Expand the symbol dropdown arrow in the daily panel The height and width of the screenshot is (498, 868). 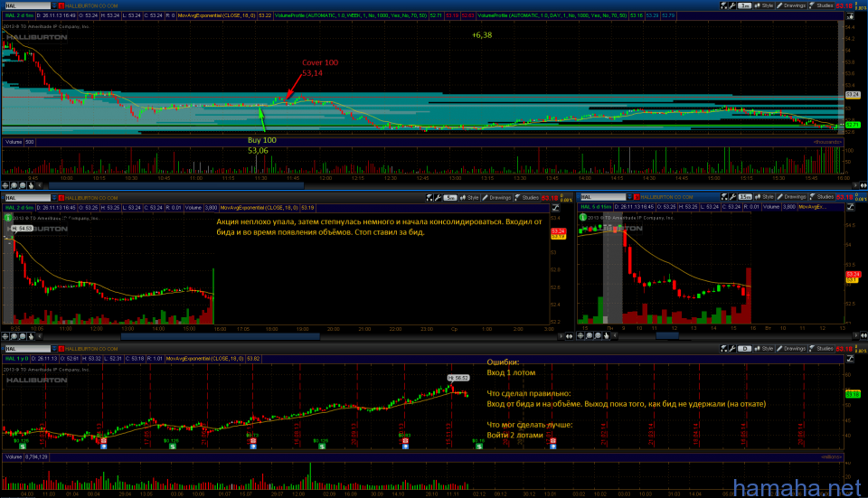tap(53, 349)
